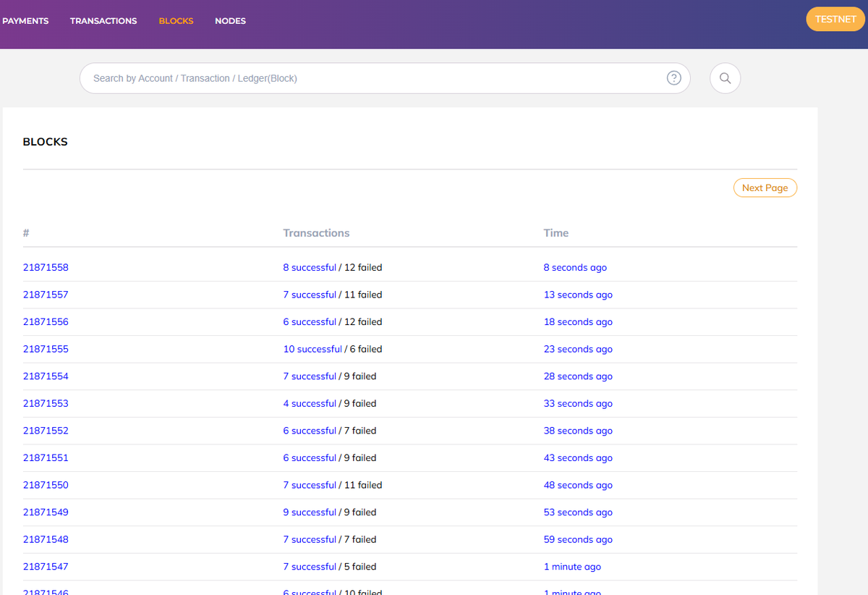Screen dimensions: 868x595
Task: Open block 21871550
Action: 46,485
